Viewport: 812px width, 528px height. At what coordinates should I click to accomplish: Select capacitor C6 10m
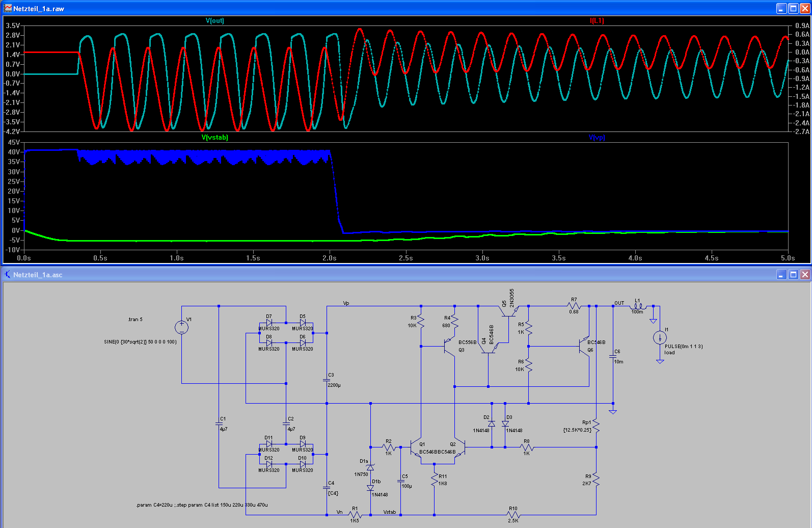(613, 356)
